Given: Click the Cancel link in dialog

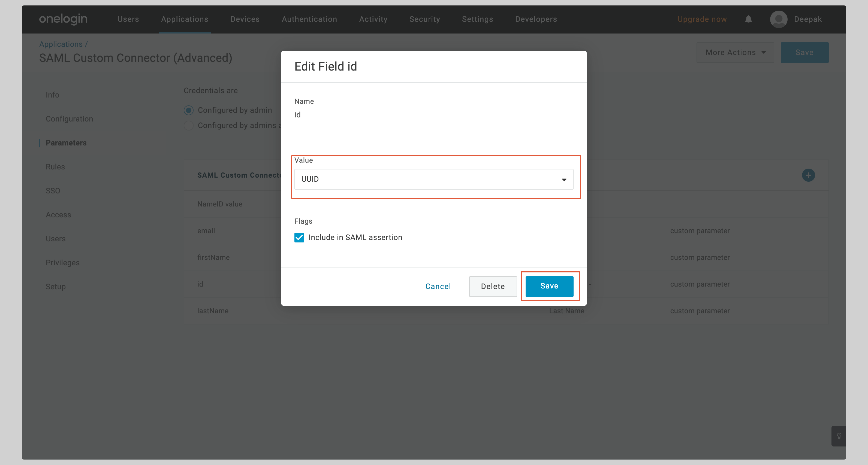Looking at the screenshot, I should click(x=438, y=286).
